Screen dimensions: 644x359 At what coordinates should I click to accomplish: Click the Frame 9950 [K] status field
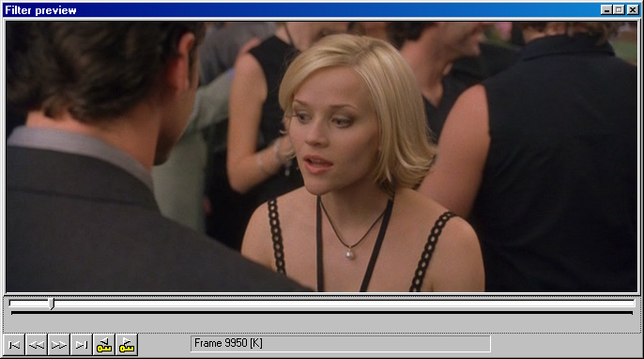(x=341, y=344)
